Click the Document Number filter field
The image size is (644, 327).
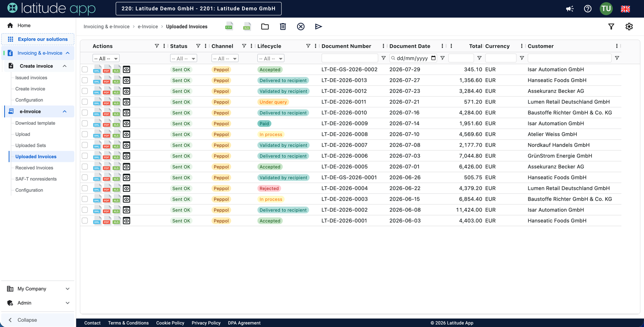pos(350,58)
